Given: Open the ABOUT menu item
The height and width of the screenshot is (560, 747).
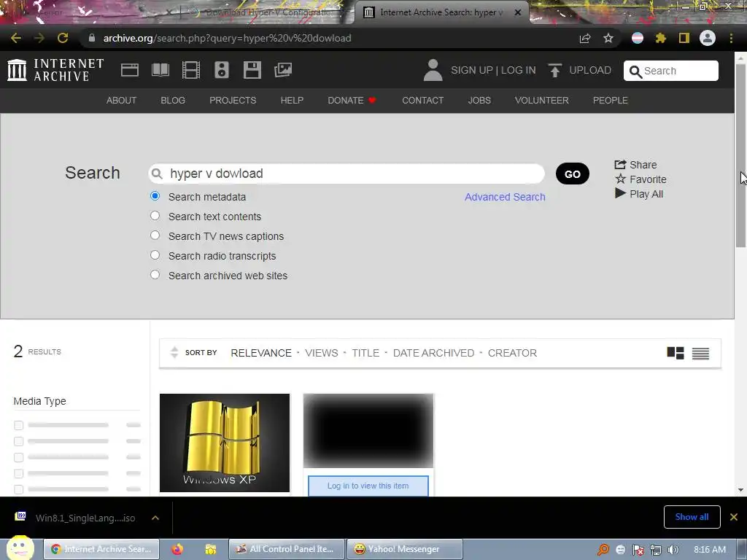Looking at the screenshot, I should pyautogui.click(x=122, y=101).
